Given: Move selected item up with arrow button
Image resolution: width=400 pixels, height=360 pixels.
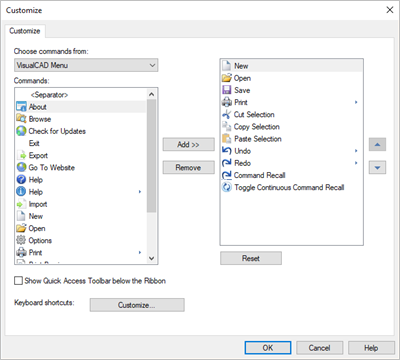Looking at the screenshot, I should 377,145.
